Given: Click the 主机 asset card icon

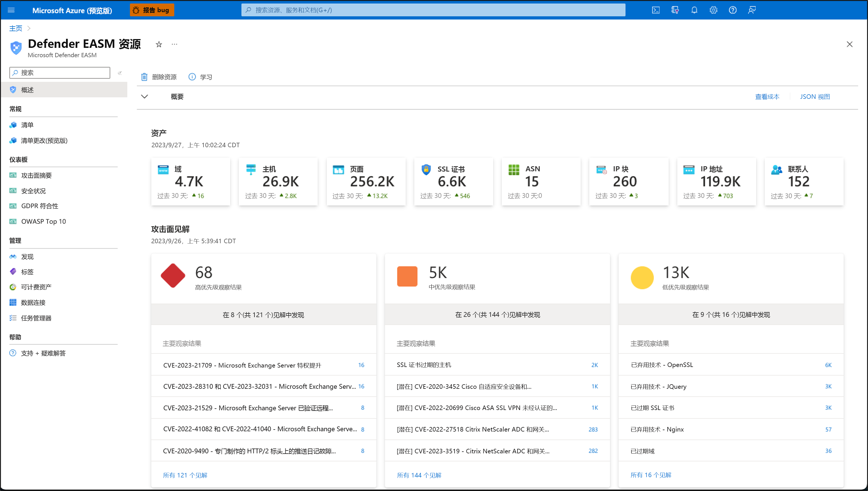Looking at the screenshot, I should point(251,169).
